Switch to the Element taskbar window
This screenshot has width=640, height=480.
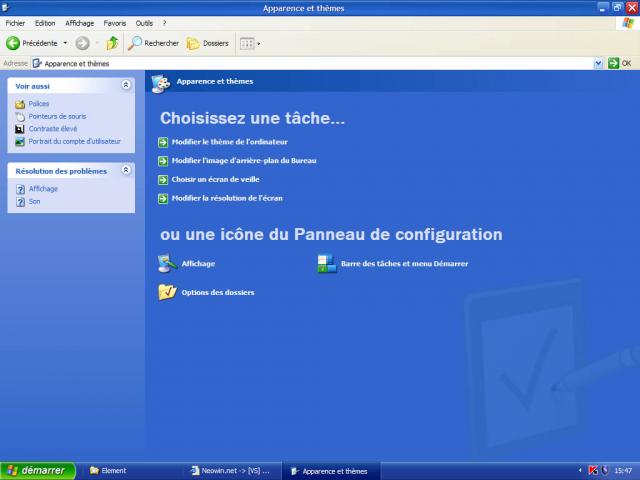[131, 471]
